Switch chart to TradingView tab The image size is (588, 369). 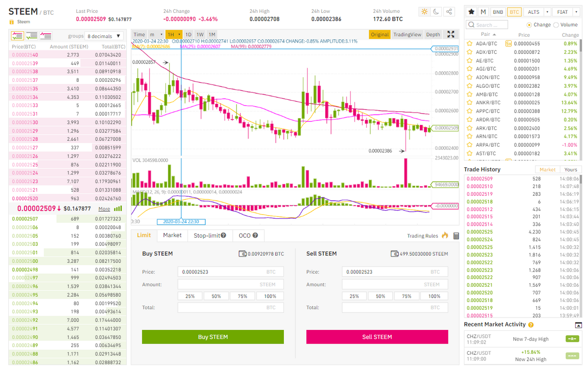[407, 34]
